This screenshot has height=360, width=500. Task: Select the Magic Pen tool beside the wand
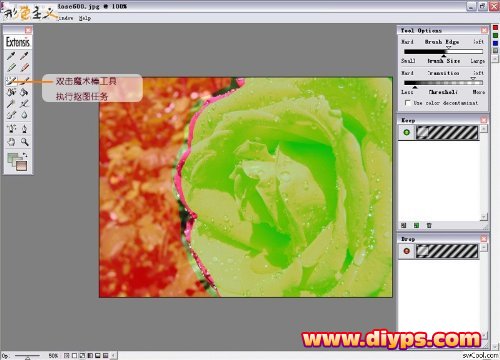24,104
